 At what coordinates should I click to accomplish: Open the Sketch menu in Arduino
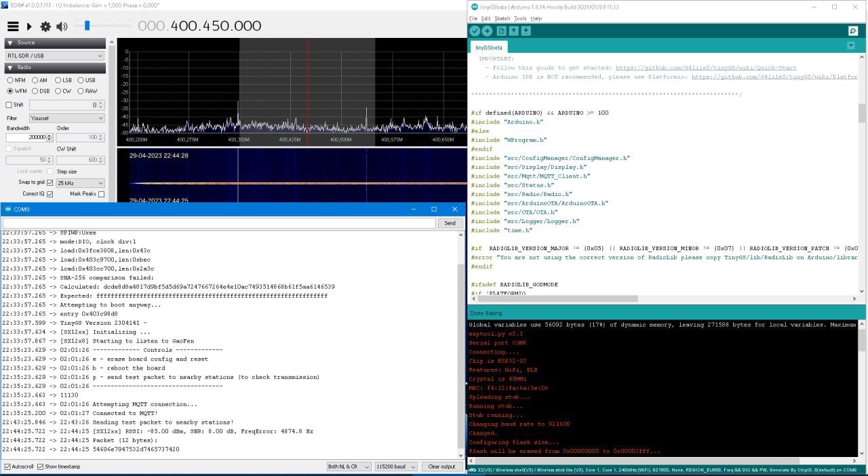[x=502, y=18]
